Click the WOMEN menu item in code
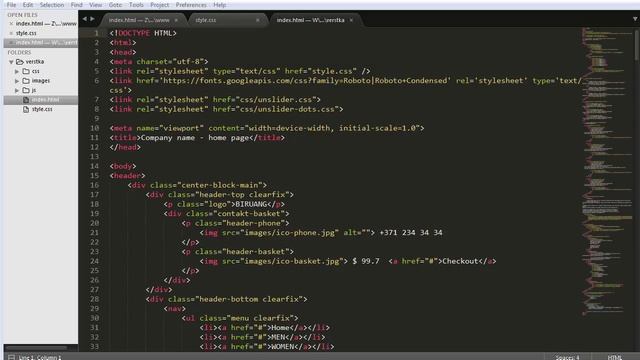640x360 pixels. [283, 347]
